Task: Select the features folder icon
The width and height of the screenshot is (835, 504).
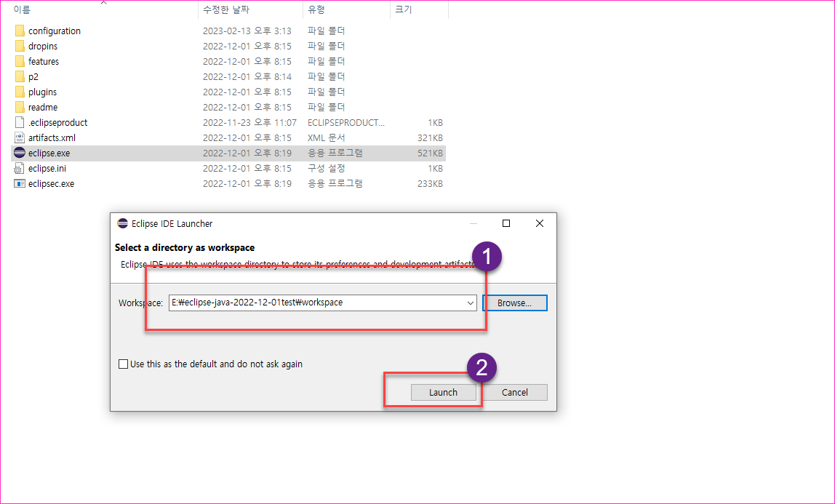Action: (20, 61)
